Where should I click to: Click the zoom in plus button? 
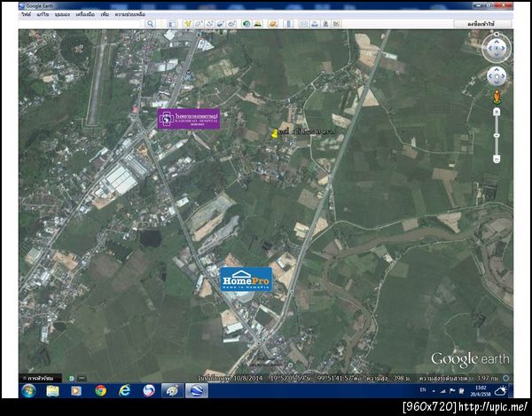(x=497, y=112)
